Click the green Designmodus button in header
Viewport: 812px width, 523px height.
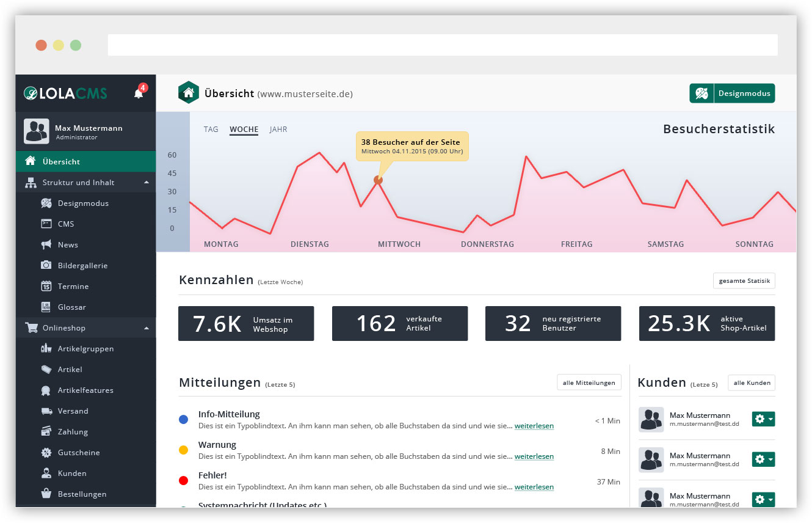coord(732,93)
